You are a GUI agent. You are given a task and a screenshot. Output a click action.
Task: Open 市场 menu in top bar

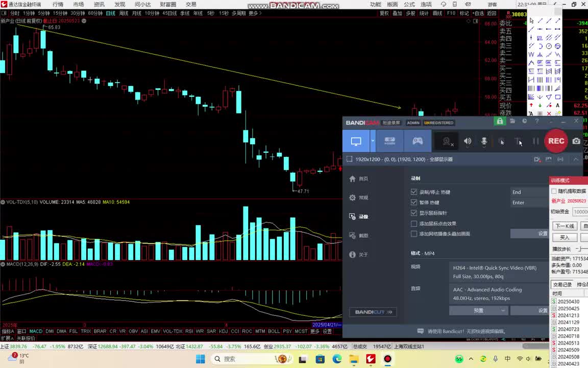point(79,5)
